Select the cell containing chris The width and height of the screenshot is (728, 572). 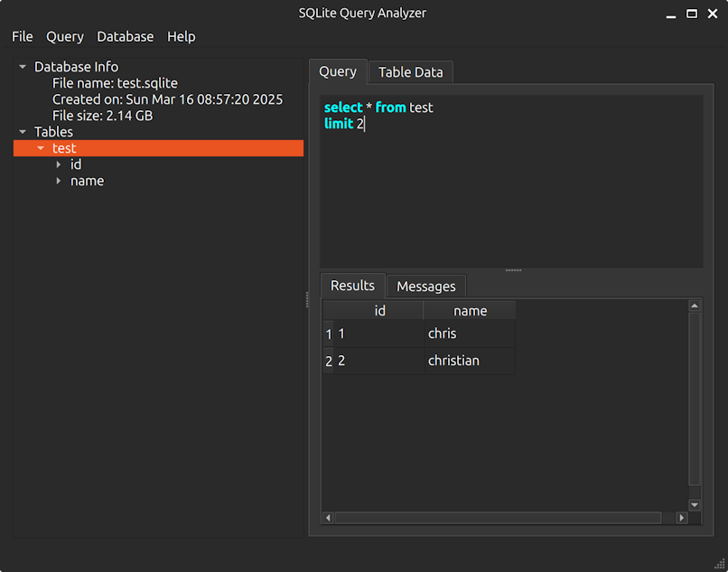pyautogui.click(x=470, y=333)
